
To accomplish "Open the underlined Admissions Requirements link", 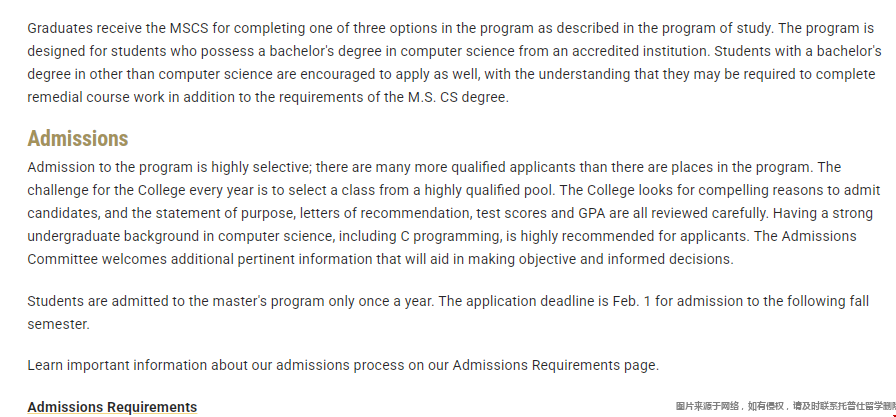I will [112, 407].
